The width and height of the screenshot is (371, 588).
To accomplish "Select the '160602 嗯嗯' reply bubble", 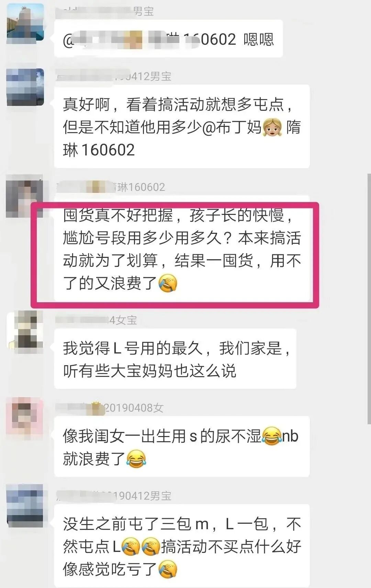I will click(x=168, y=39).
